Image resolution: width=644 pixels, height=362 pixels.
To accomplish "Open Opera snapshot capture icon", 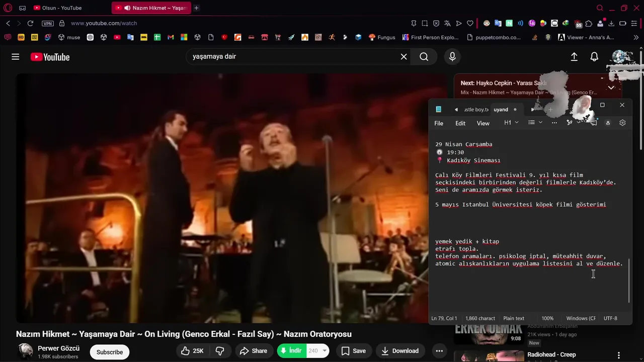I will tap(425, 23).
